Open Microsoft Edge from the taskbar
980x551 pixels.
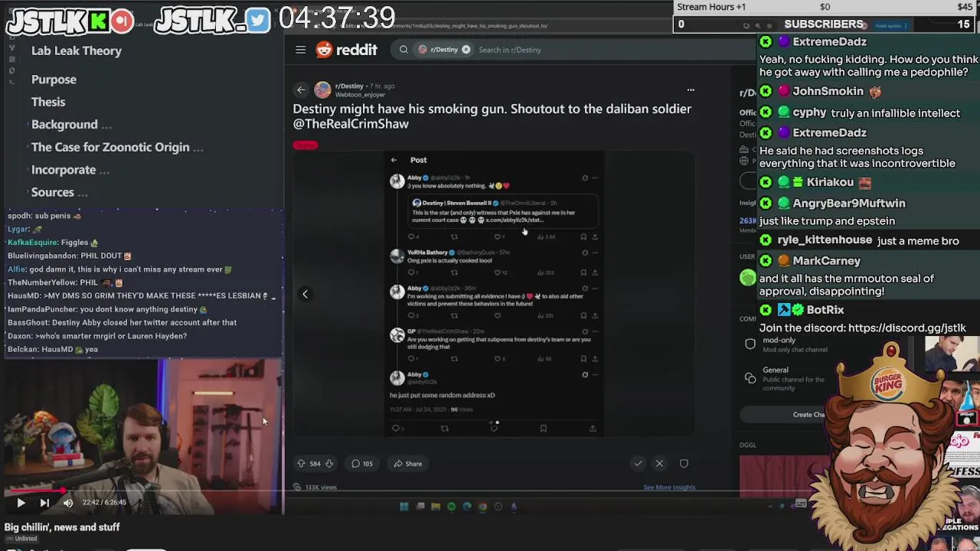coord(467,506)
